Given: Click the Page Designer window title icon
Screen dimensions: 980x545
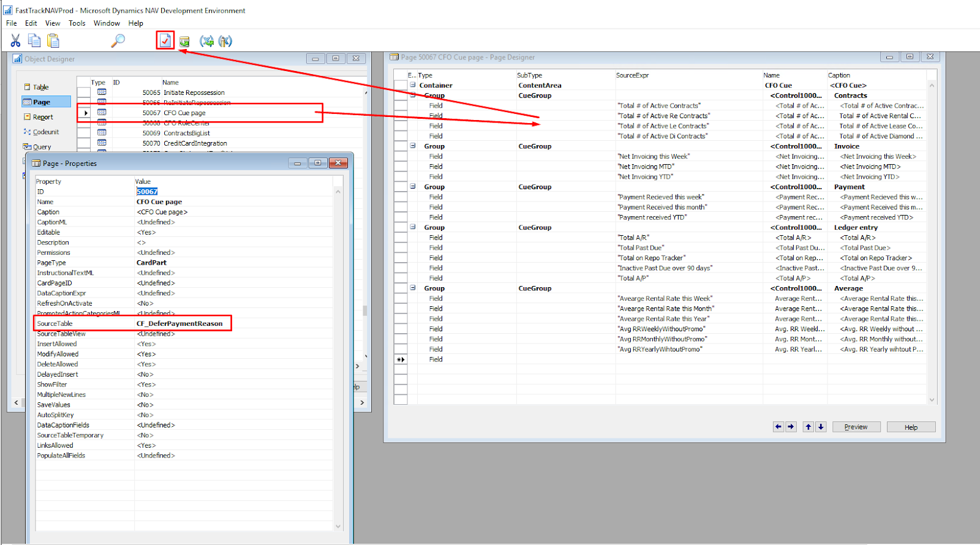Looking at the screenshot, I should coord(394,57).
